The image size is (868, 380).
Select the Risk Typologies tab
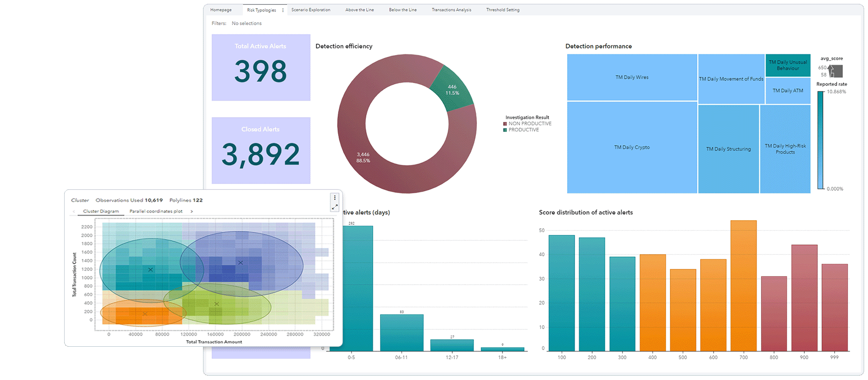pyautogui.click(x=261, y=10)
